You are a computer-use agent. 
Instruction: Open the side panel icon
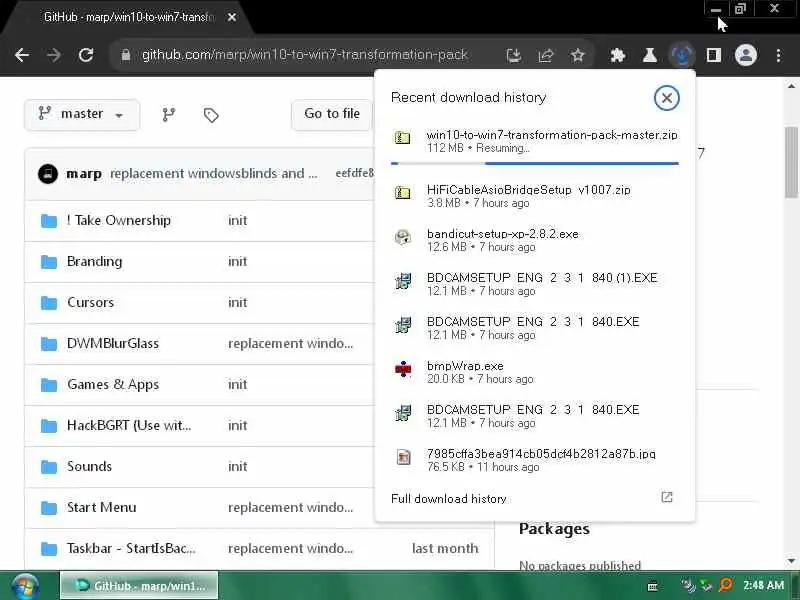pyautogui.click(x=713, y=55)
